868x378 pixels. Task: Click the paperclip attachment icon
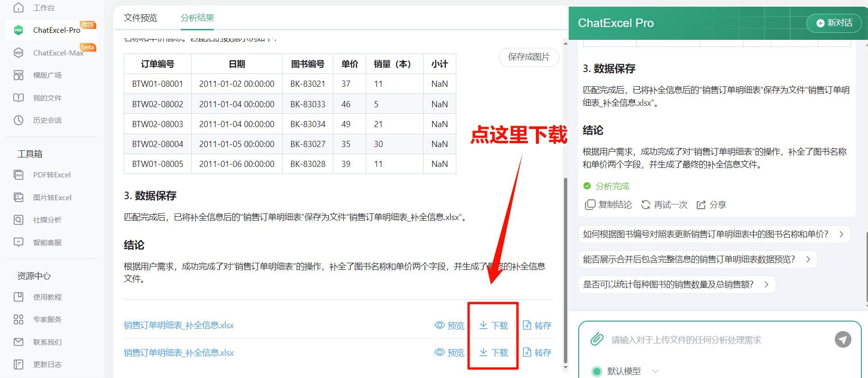tap(597, 340)
